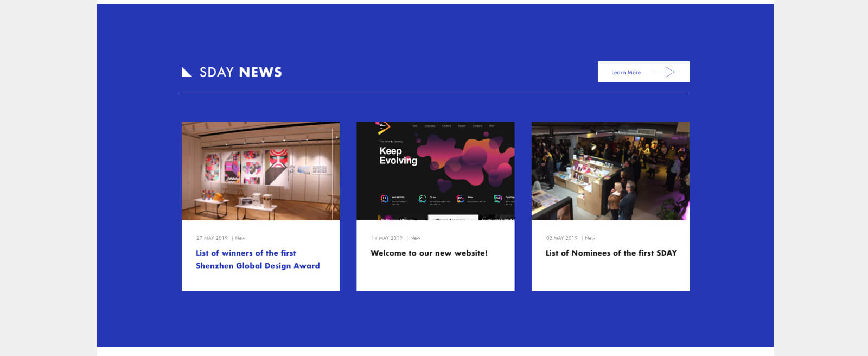Select the SDAY NEWS section heading

pyautogui.click(x=240, y=72)
